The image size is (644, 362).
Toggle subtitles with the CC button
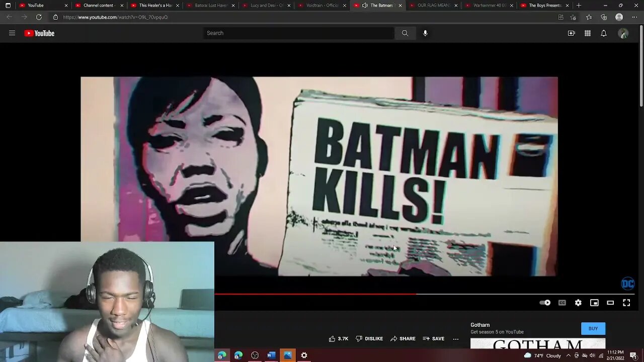coord(562,303)
